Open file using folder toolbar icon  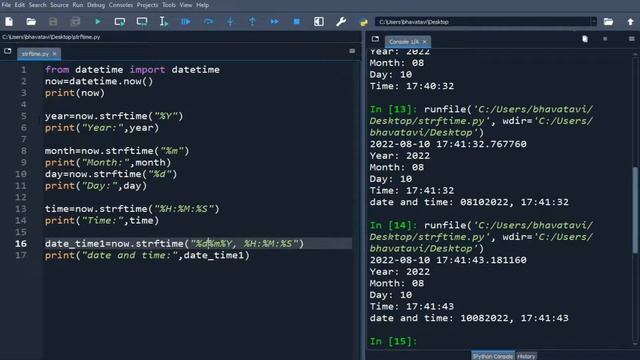click(31, 22)
